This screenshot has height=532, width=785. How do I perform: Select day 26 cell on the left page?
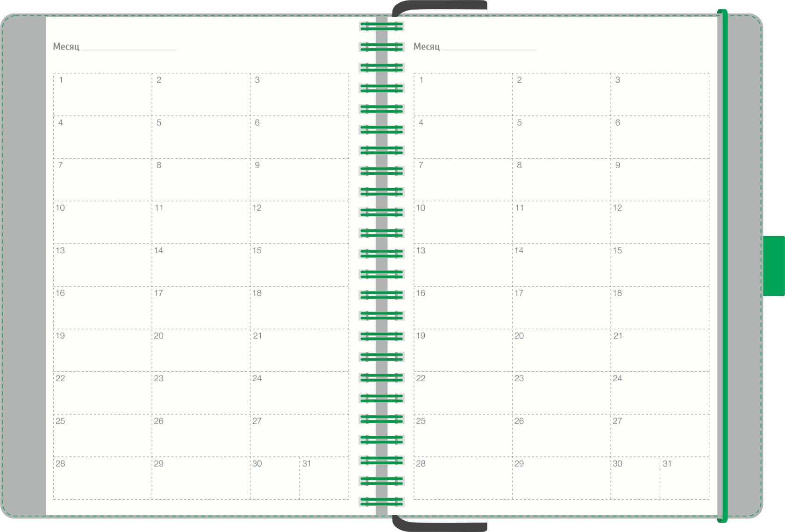[x=201, y=435]
